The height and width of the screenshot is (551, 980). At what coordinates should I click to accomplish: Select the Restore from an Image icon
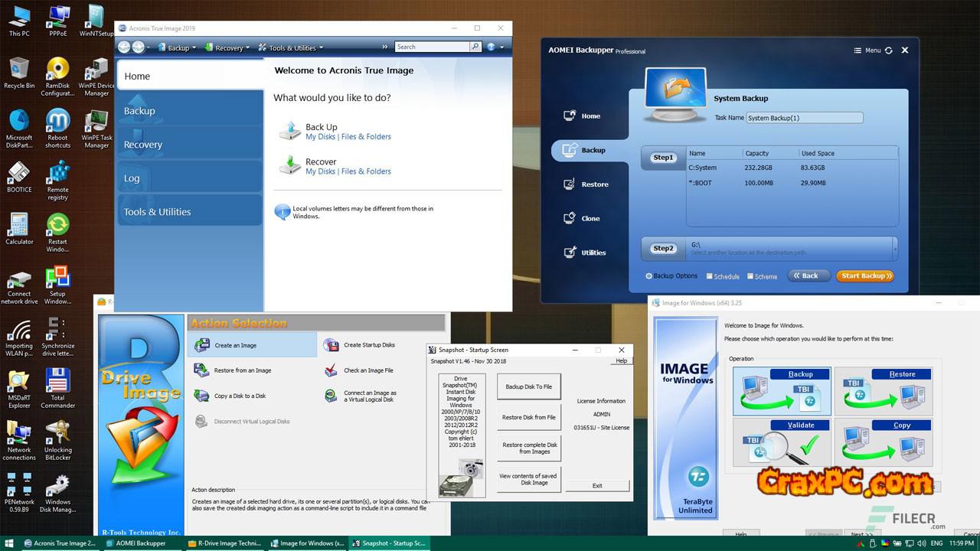[x=202, y=370]
